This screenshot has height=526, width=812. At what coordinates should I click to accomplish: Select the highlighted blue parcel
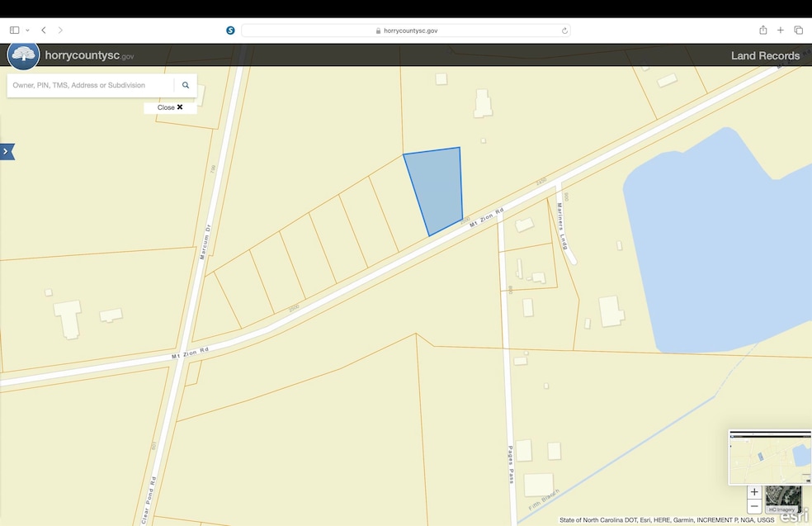point(436,188)
